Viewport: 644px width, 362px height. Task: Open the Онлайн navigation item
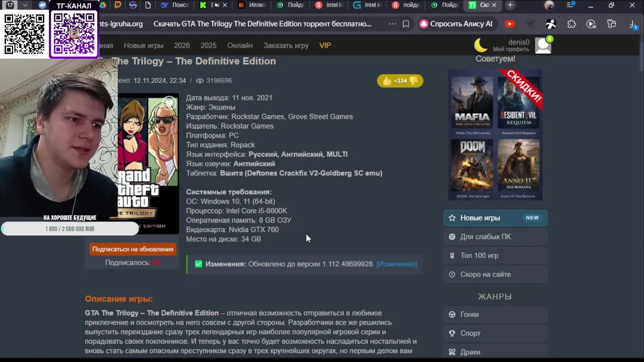[x=240, y=45]
